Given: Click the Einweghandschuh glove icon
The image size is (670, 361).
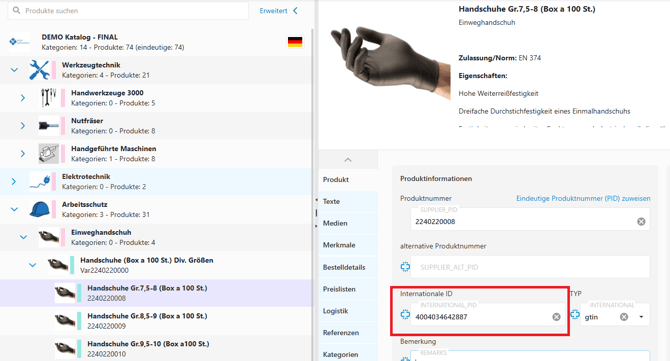Looking at the screenshot, I should point(48,237).
